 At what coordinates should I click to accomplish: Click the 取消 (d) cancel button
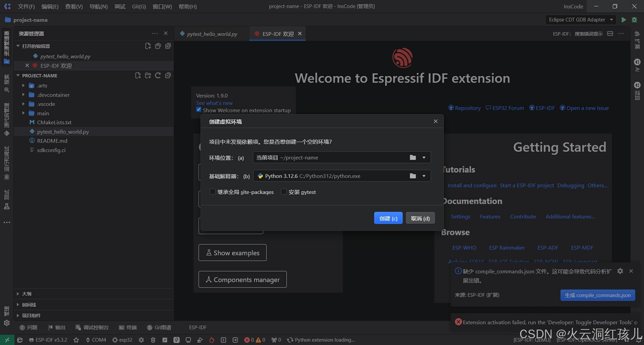[x=420, y=218]
